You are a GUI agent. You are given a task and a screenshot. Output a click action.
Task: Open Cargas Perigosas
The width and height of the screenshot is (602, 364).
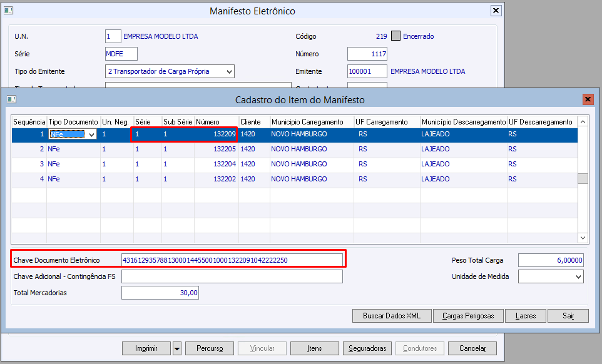tap(468, 316)
